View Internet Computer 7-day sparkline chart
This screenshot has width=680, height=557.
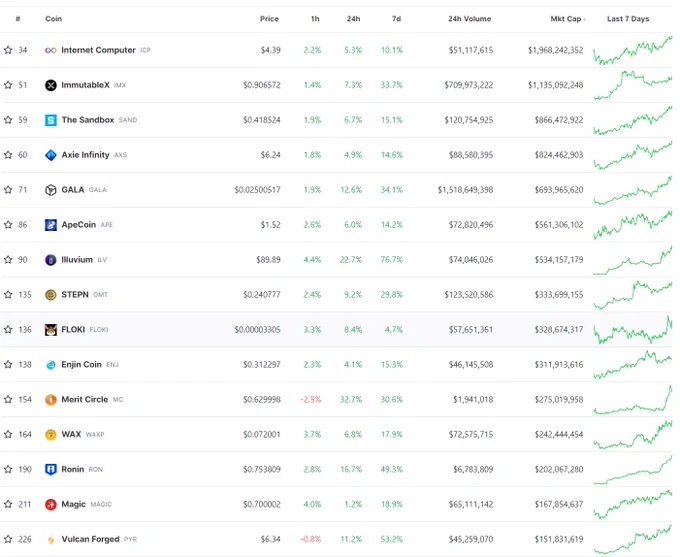point(632,50)
